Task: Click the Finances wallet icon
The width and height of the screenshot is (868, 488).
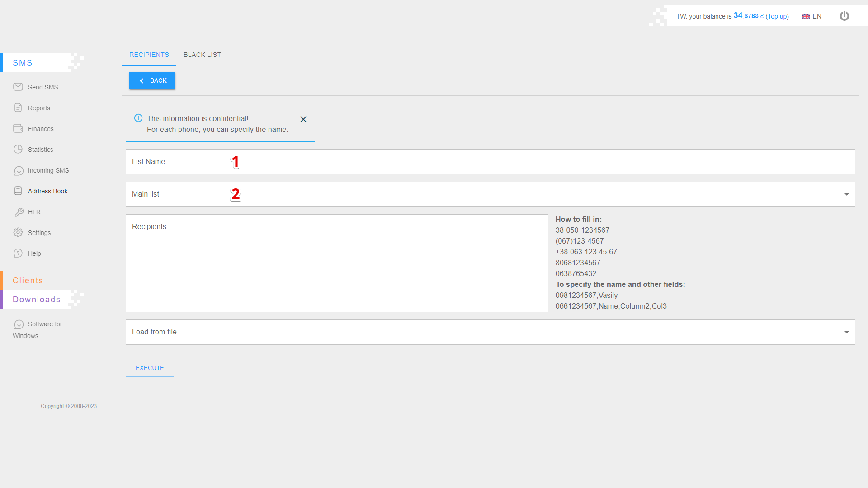Action: point(18,128)
